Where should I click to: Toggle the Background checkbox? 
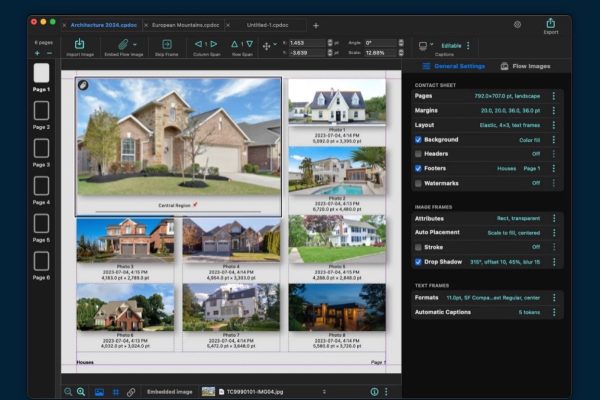418,140
